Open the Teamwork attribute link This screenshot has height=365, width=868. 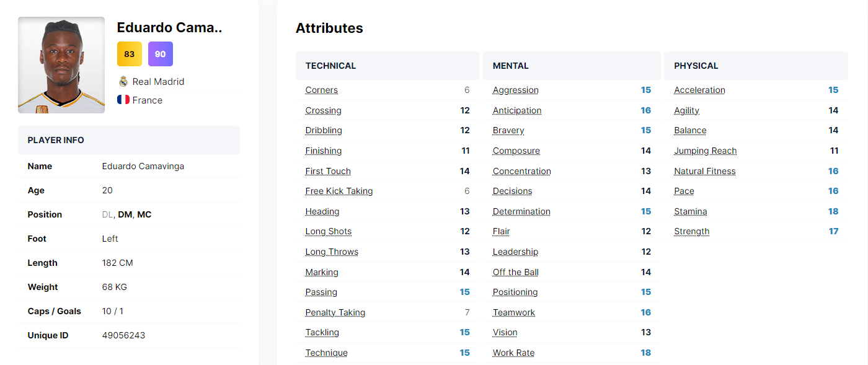[x=513, y=312]
